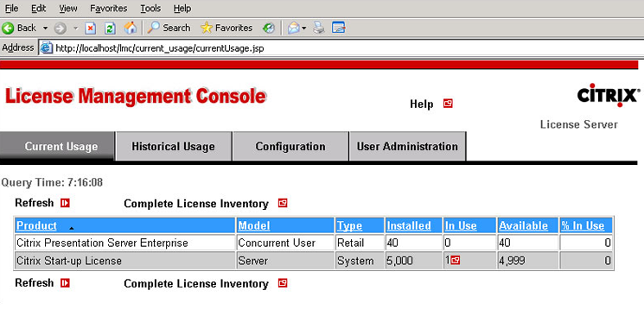Click the red Help icon
Viewport: 644px width, 316px height.
tap(448, 104)
